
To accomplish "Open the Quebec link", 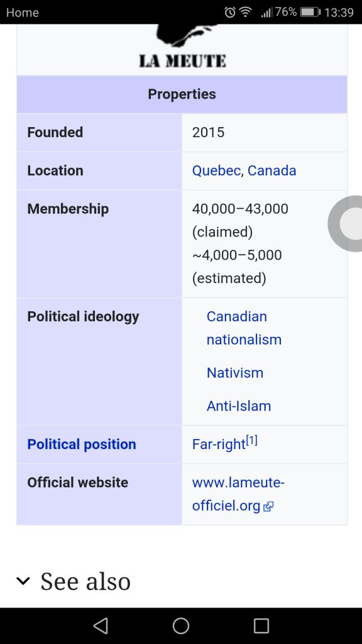I will tap(216, 170).
